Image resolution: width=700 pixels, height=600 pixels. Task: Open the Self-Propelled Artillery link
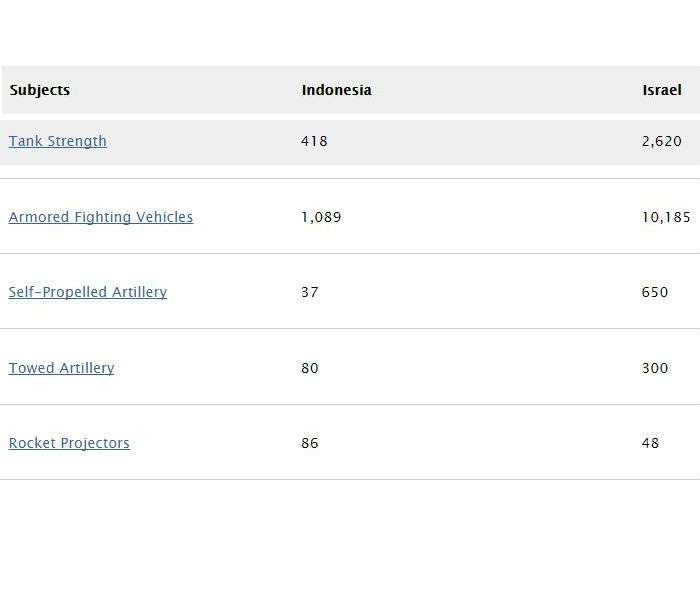pos(88,292)
